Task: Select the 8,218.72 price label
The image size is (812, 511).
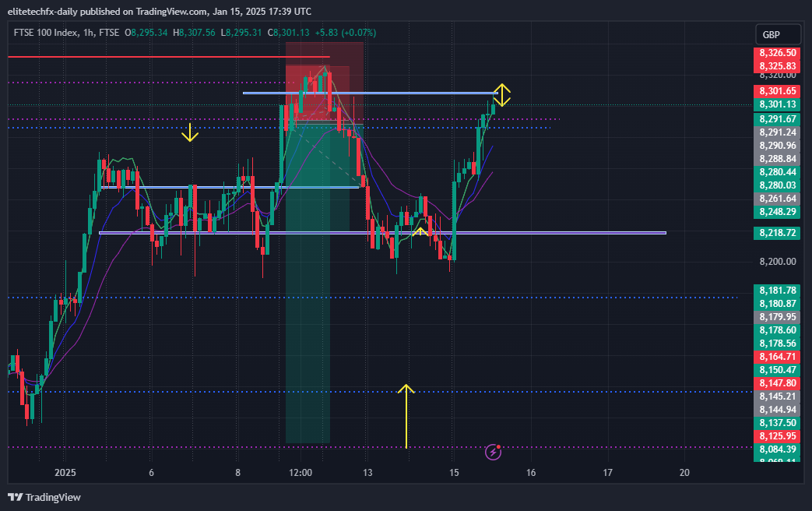Action: coord(777,233)
